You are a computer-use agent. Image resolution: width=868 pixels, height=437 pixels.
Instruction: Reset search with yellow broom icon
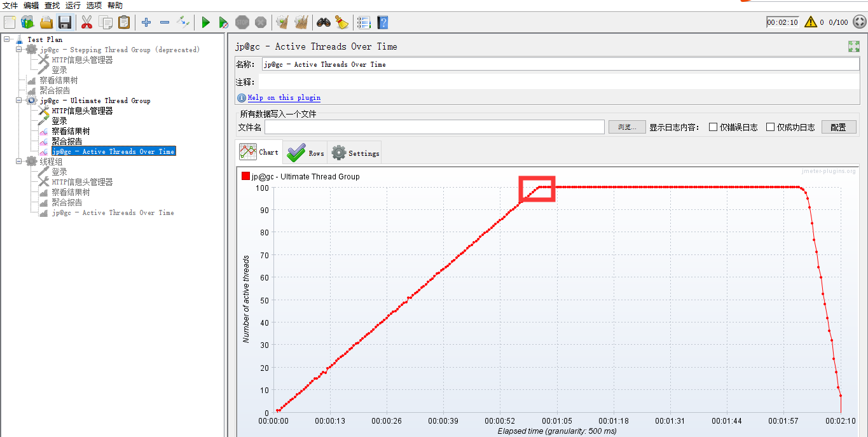tap(342, 22)
